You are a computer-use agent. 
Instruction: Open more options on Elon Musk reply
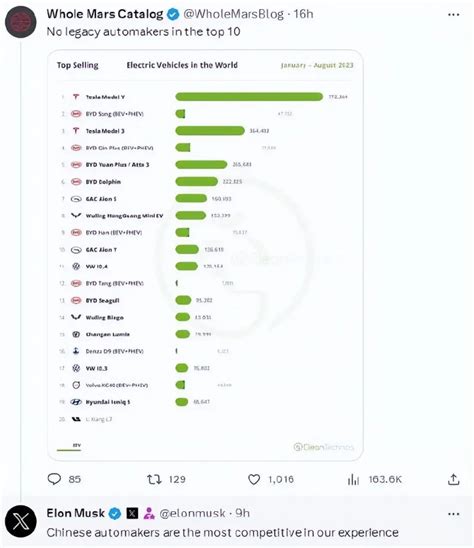(453, 514)
